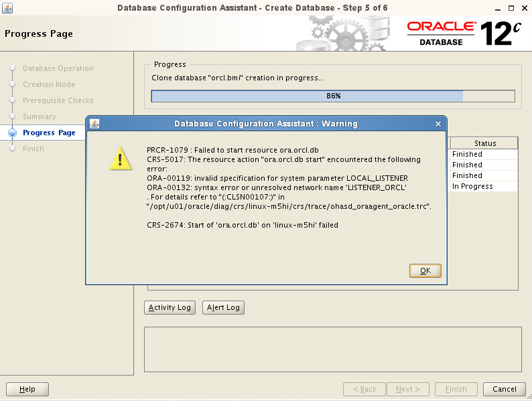Close the Warning dialog with X
This screenshot has height=401, width=532.
click(438, 124)
